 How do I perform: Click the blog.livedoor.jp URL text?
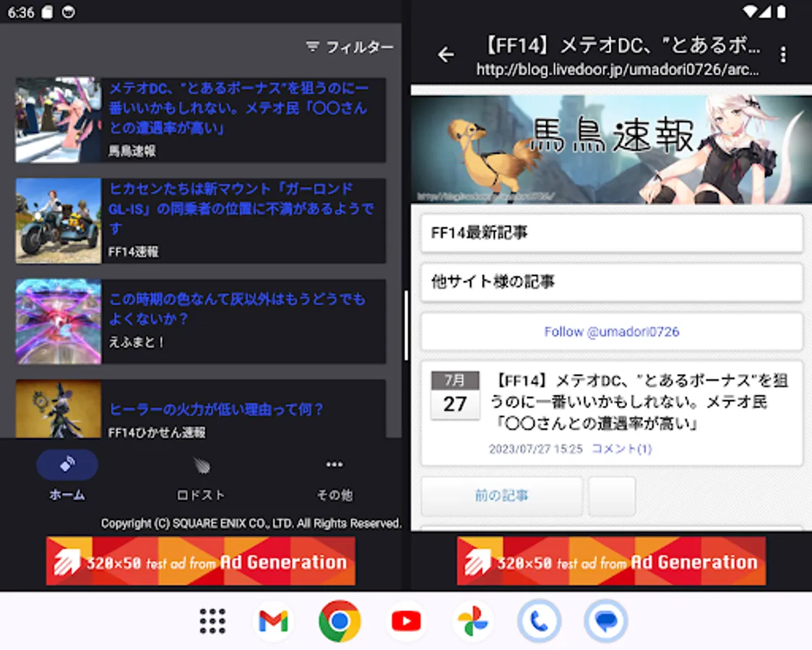coord(618,69)
